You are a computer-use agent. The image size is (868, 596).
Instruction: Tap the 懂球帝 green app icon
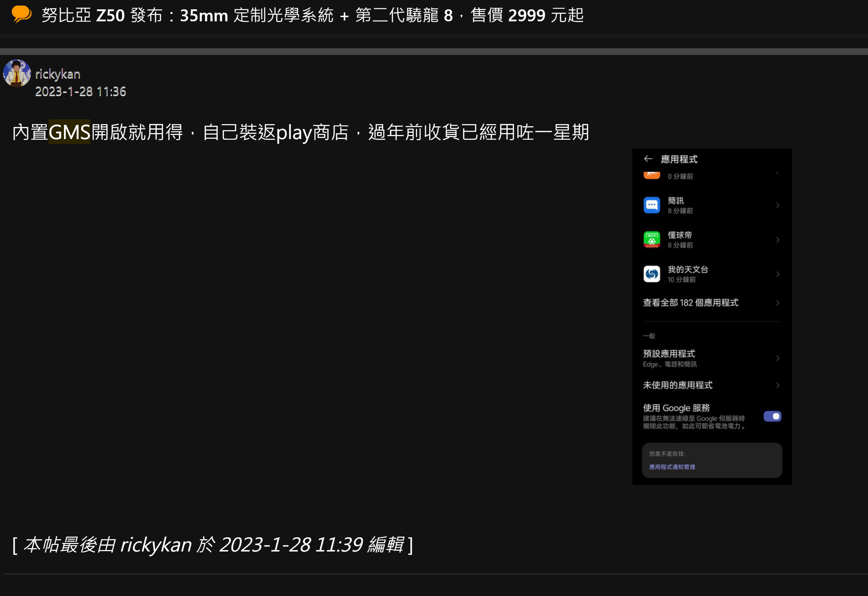pyautogui.click(x=651, y=239)
